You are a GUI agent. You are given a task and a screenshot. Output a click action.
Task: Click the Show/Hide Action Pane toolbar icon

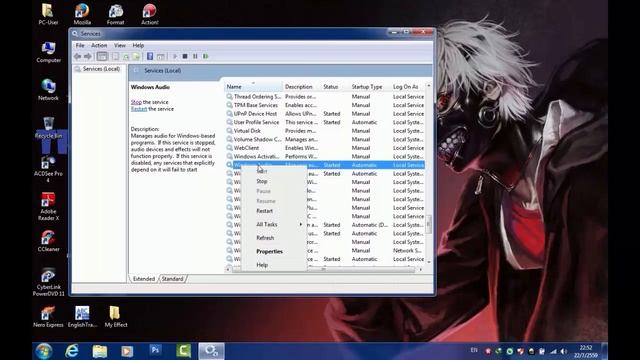click(161, 56)
